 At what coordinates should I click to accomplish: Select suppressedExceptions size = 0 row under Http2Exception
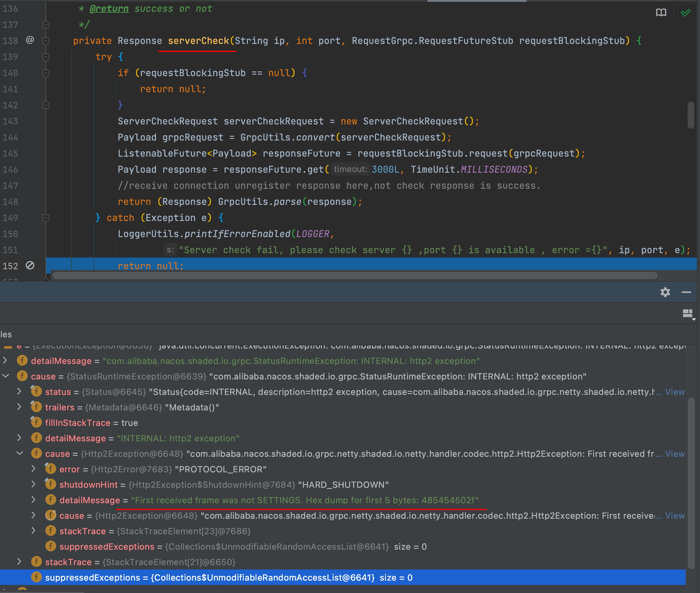(x=343, y=547)
